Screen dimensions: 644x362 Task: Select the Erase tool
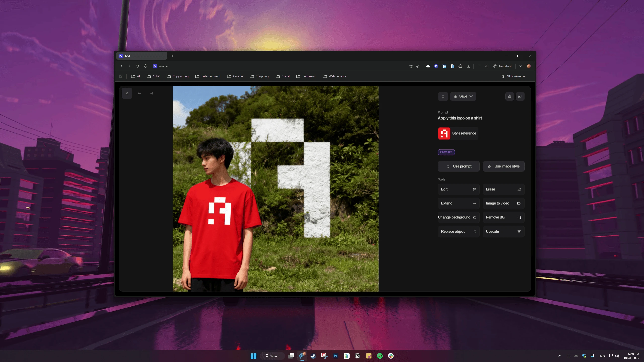coord(503,189)
